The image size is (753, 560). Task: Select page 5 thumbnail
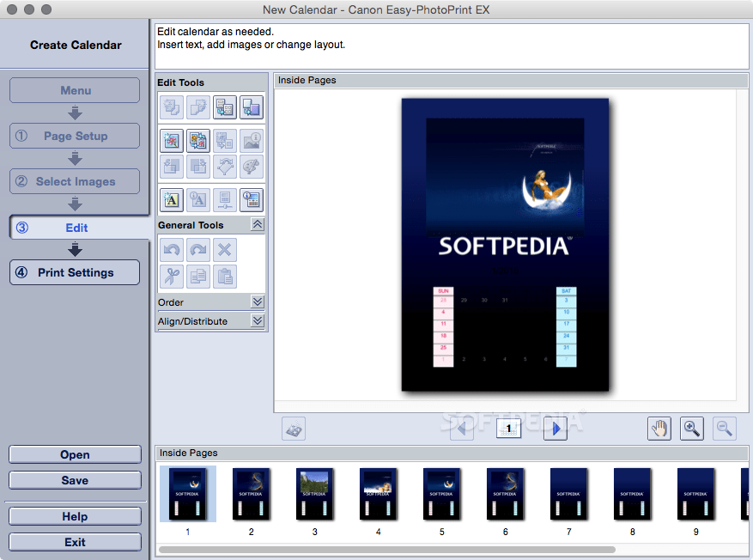442,494
